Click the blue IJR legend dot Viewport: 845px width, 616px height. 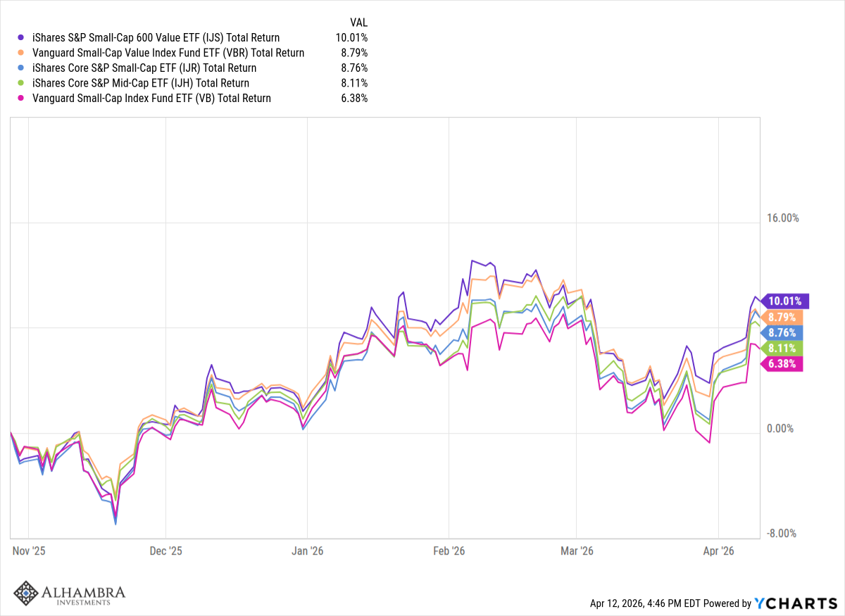coord(20,68)
